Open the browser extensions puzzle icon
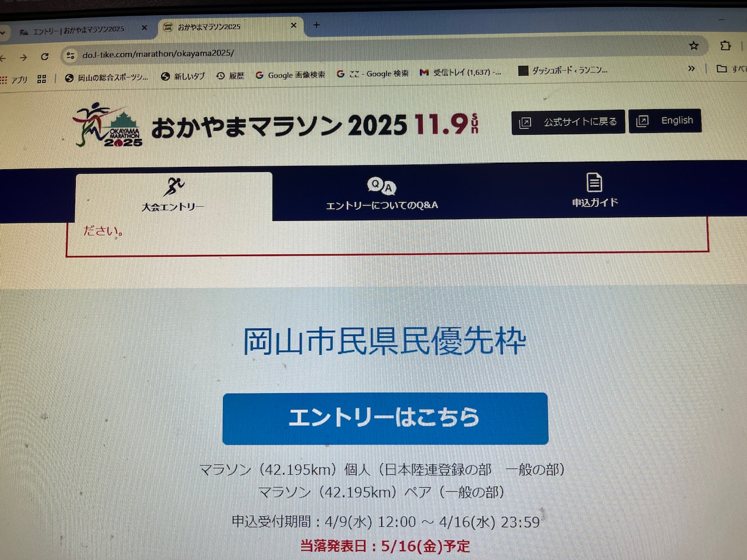747x560 pixels. (725, 45)
